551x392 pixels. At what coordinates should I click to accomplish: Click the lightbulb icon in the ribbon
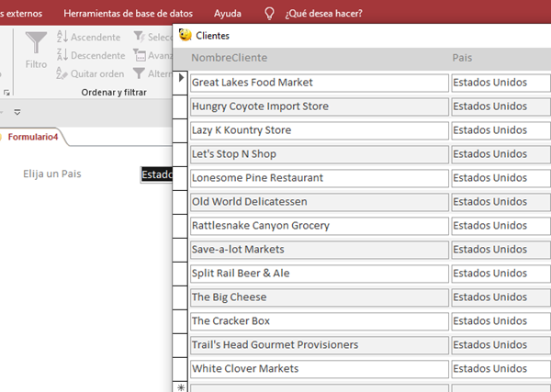(269, 14)
